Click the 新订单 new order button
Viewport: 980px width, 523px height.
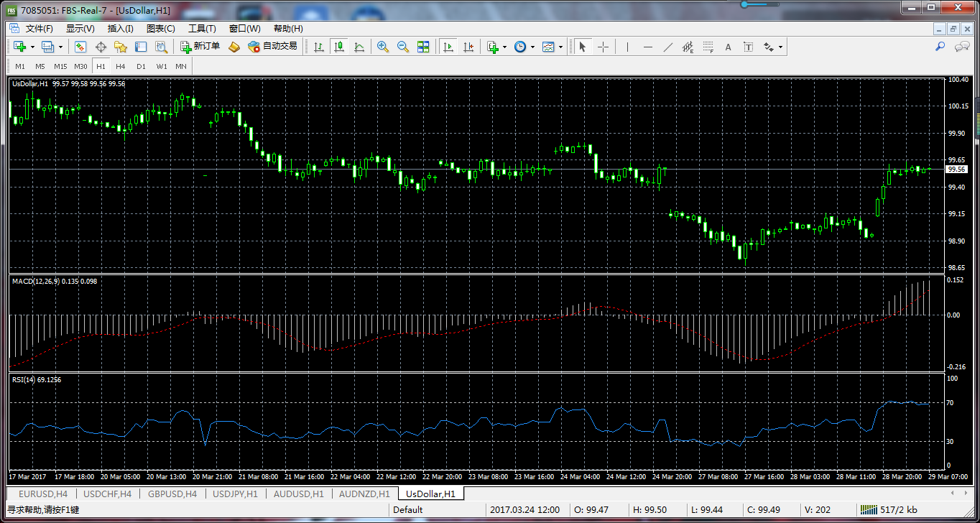200,47
